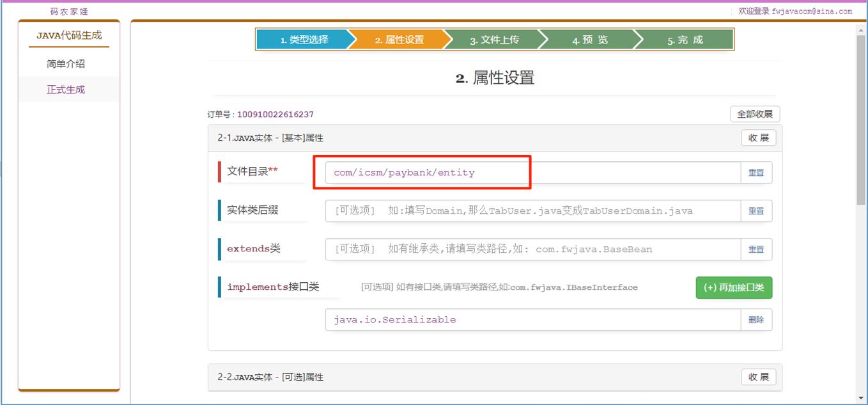The width and height of the screenshot is (868, 405).
Task: Click the 全部收展 button
Action: tap(755, 115)
